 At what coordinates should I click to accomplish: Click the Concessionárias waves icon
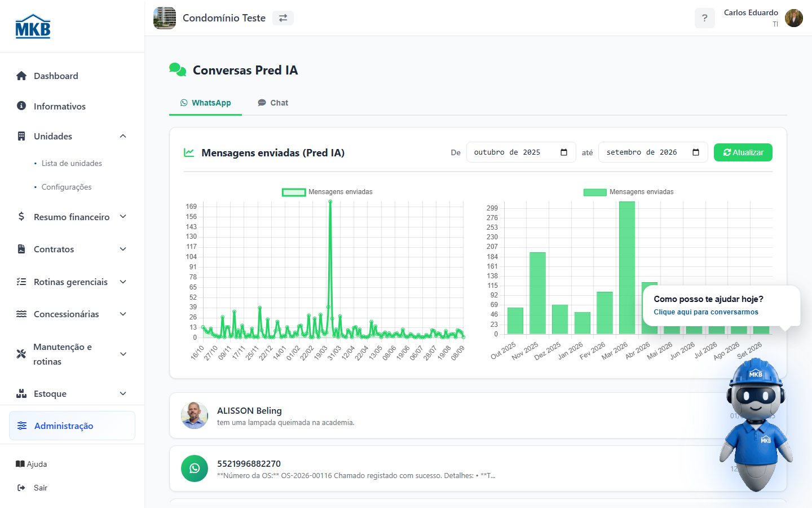click(21, 314)
